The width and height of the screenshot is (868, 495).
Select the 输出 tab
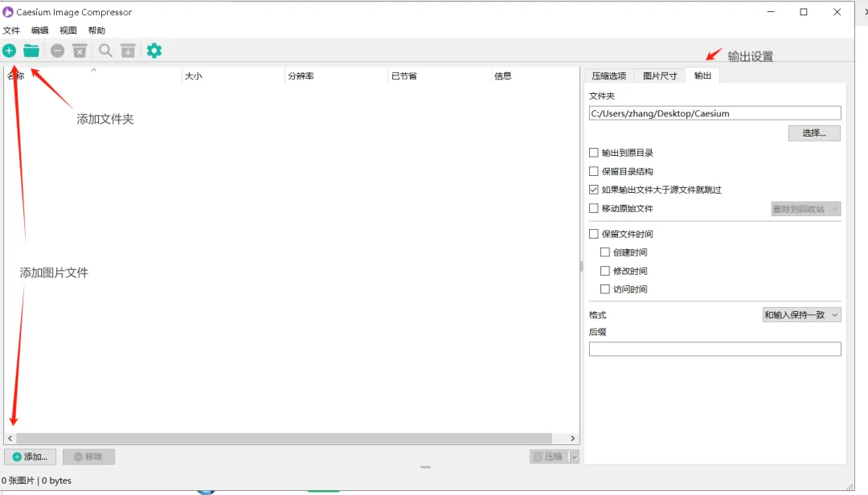pyautogui.click(x=702, y=76)
